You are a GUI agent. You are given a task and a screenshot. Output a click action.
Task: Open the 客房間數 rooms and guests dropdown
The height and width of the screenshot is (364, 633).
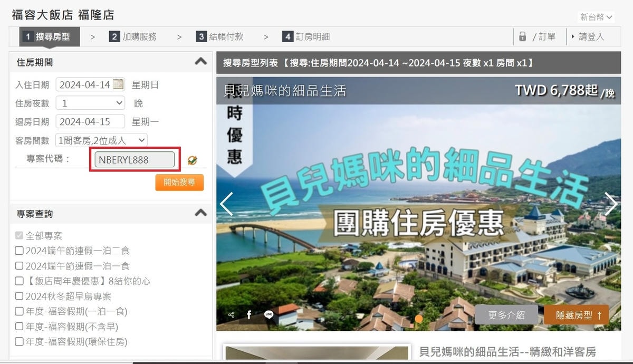pyautogui.click(x=101, y=140)
